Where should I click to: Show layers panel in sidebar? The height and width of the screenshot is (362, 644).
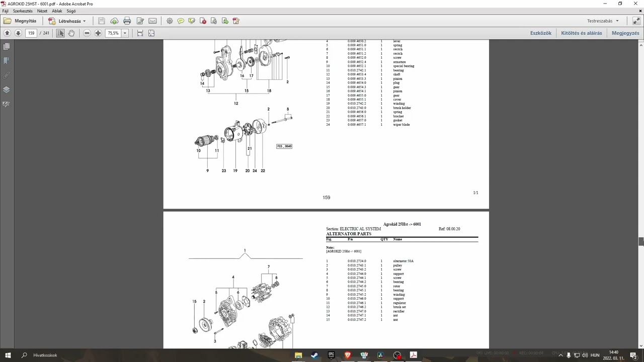(7, 90)
